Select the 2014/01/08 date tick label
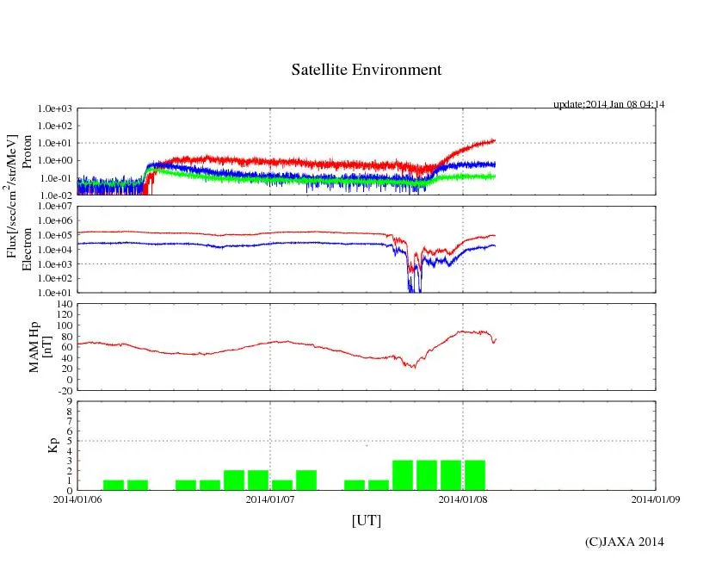Viewport: 728px width, 564px height. pyautogui.click(x=463, y=499)
